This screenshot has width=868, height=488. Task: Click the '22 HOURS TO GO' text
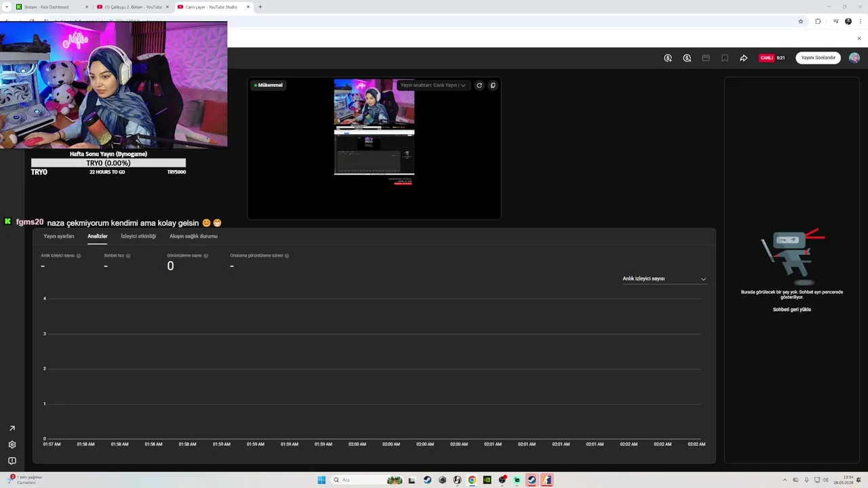107,172
